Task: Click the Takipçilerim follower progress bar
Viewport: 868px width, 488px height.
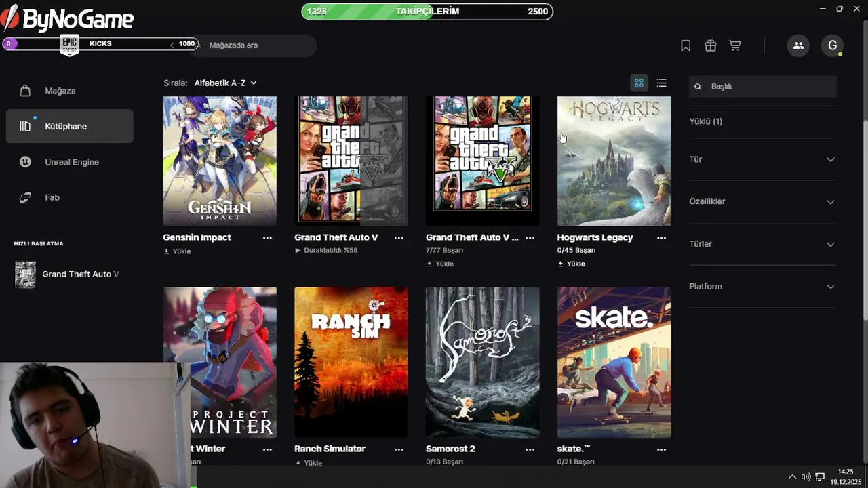Action: (427, 12)
